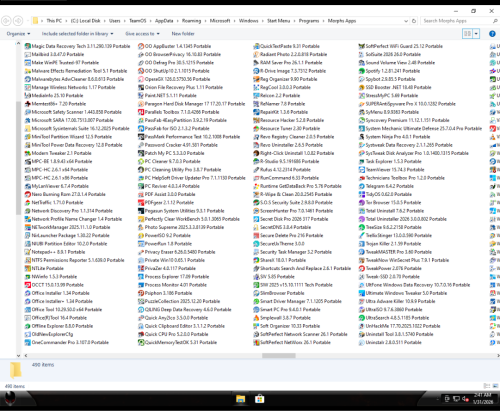Refresh the Morphs Apps folder view

414,21
